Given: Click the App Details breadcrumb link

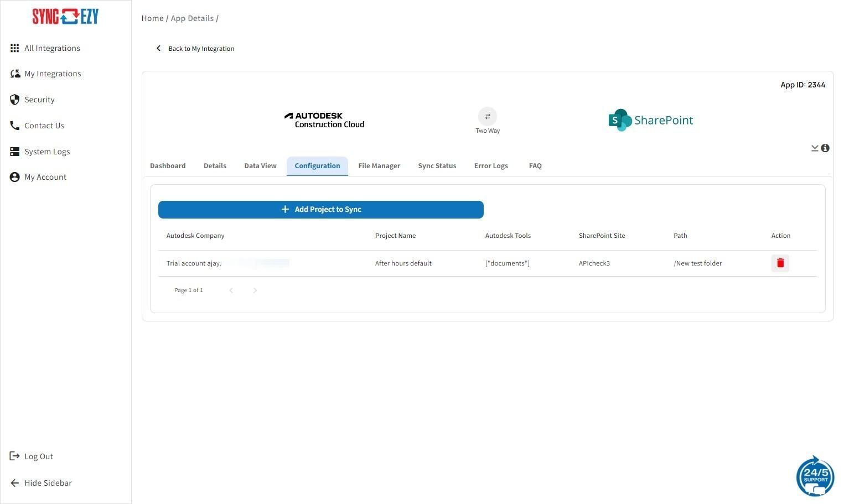Looking at the screenshot, I should pos(192,18).
